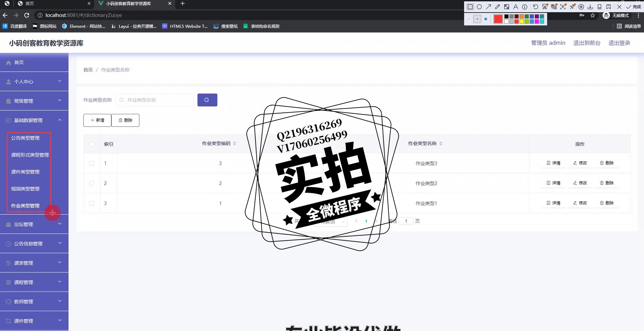Finish the screenshot with 完成

pos(633,7)
